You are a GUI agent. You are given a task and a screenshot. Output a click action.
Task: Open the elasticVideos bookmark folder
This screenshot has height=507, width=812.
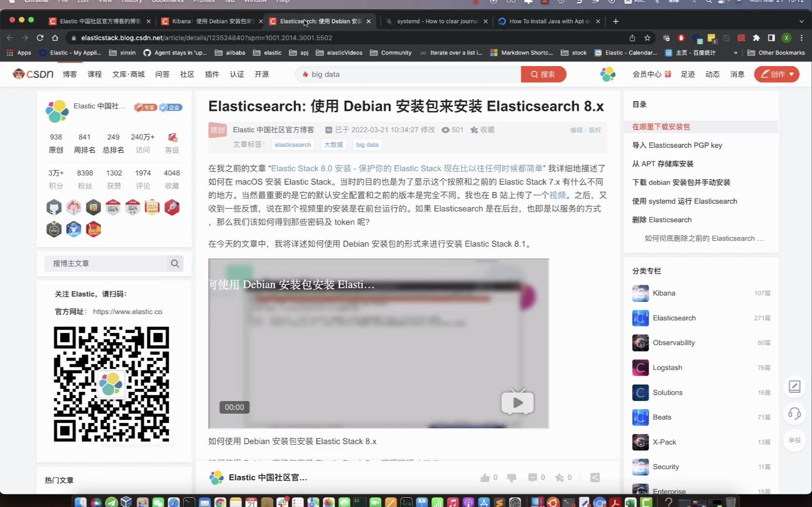[339, 52]
